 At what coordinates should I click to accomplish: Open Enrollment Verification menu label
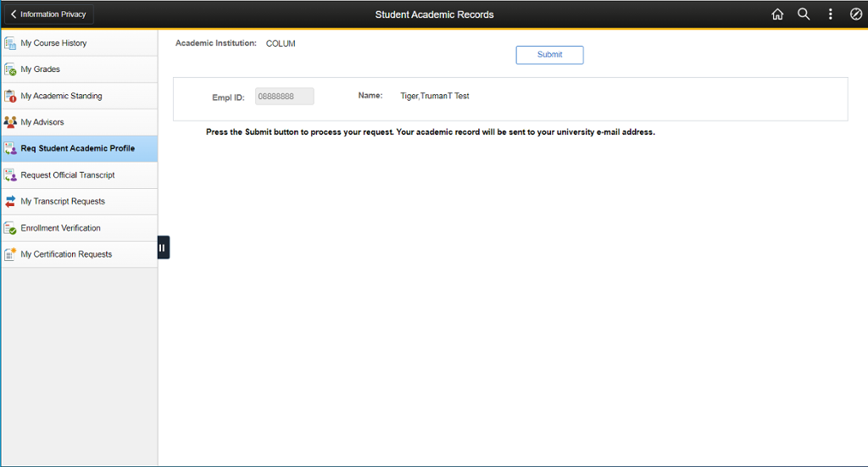point(60,228)
